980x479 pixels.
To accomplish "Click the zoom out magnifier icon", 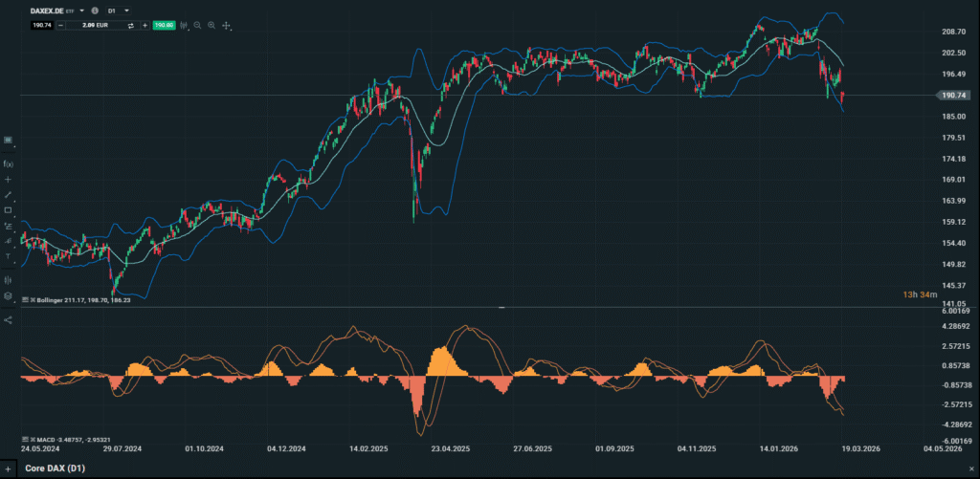I will coord(197,25).
